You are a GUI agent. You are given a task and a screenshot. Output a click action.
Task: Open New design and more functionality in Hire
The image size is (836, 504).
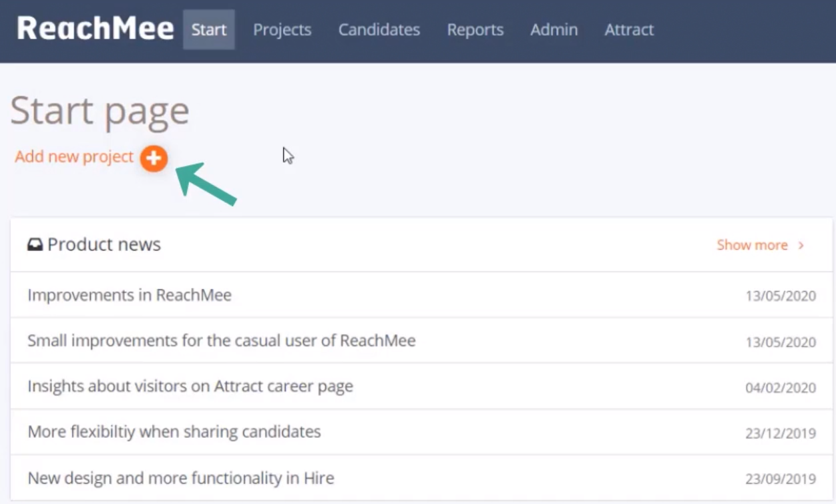point(181,478)
